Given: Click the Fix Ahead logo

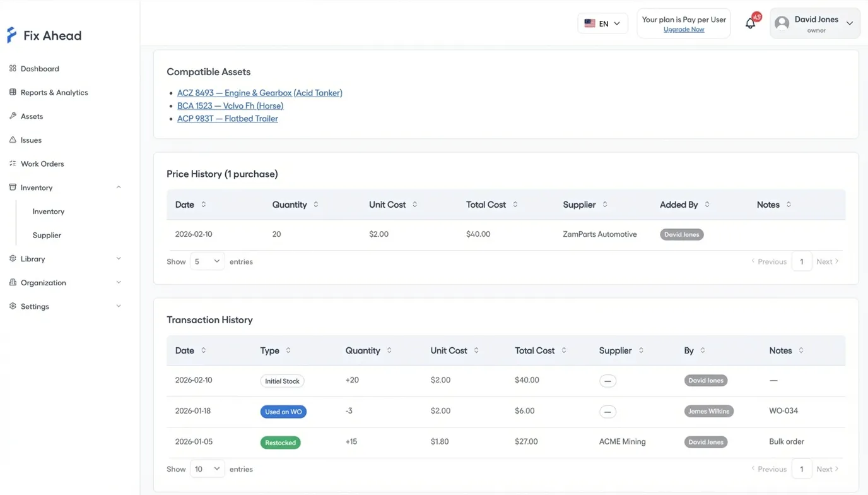Looking at the screenshot, I should pyautogui.click(x=44, y=35).
